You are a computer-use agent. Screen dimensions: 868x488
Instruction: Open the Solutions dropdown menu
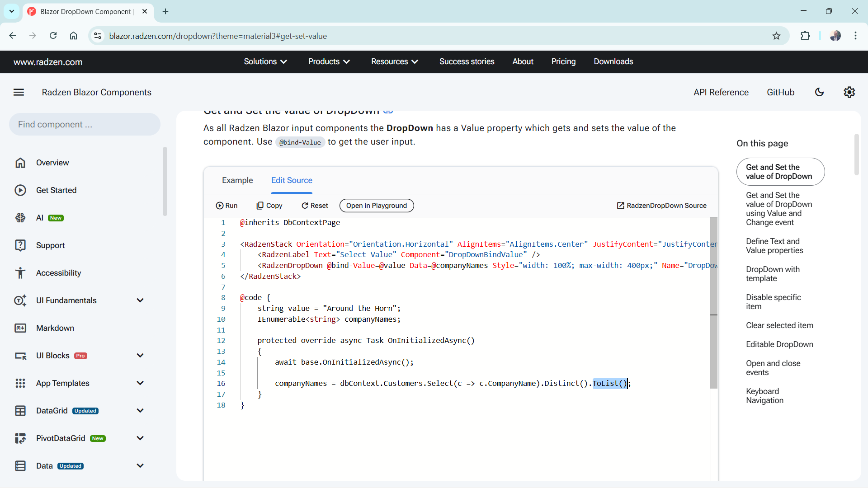point(265,61)
